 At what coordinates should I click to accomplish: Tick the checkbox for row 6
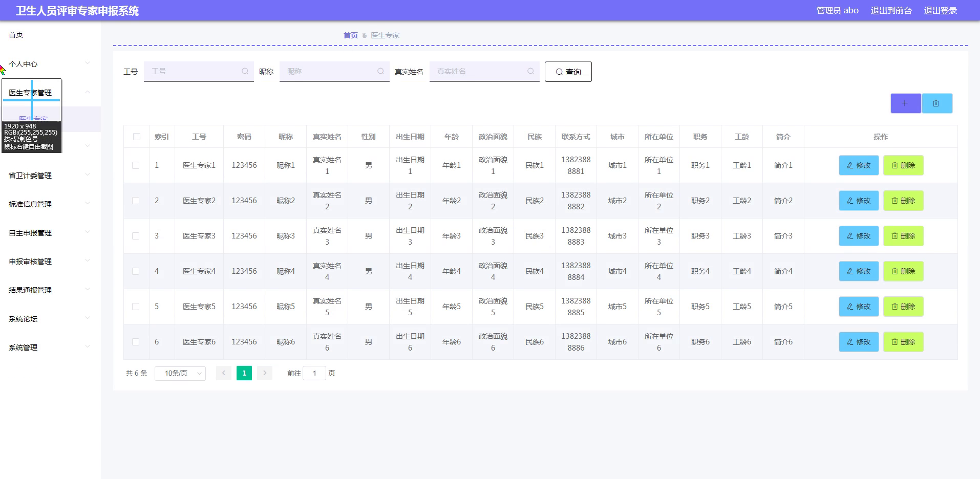coord(136,342)
